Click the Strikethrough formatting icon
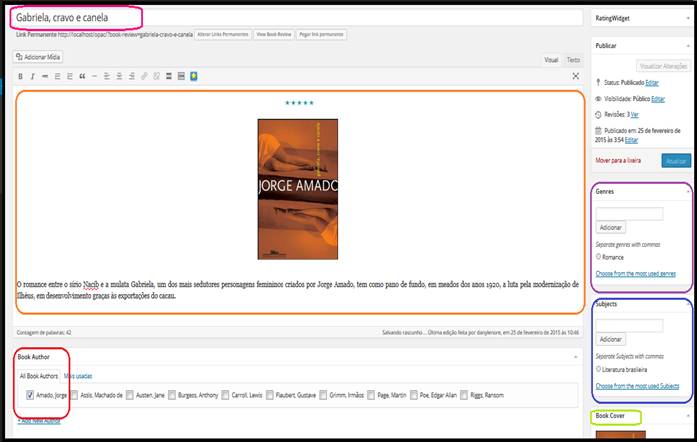 [45, 76]
